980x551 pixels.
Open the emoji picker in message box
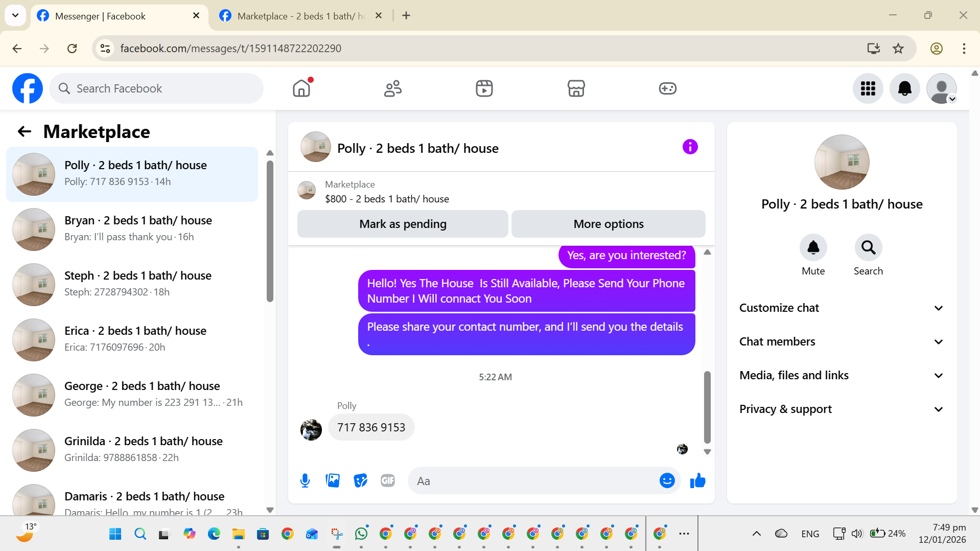(667, 480)
